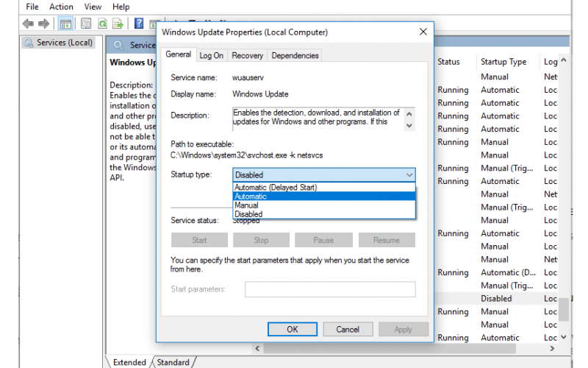Switch to the Standard view tab
588x368 pixels.
pos(173,362)
